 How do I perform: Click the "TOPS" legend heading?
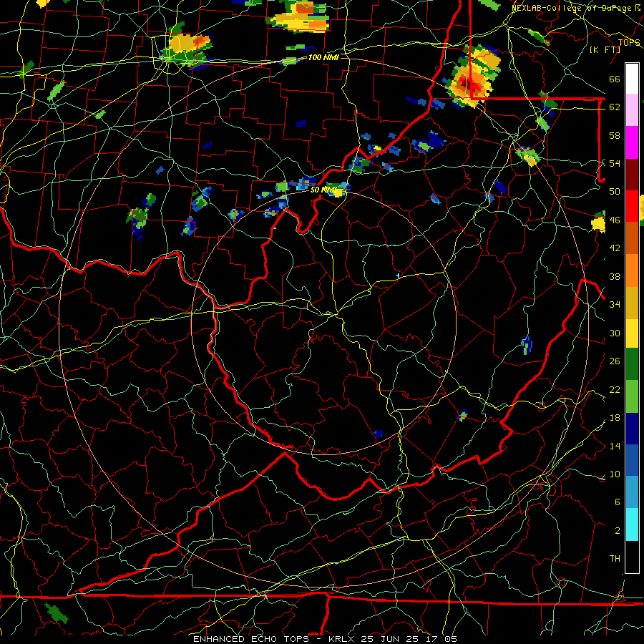(x=629, y=42)
